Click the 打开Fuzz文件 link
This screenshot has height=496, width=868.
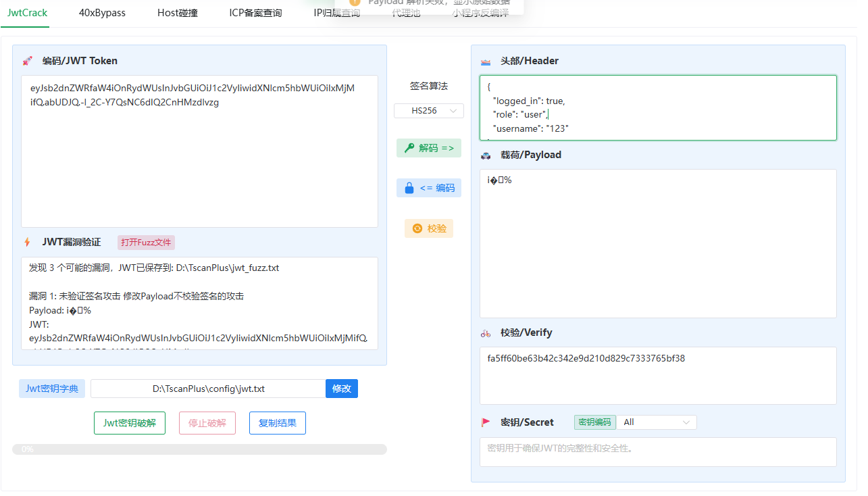point(146,243)
